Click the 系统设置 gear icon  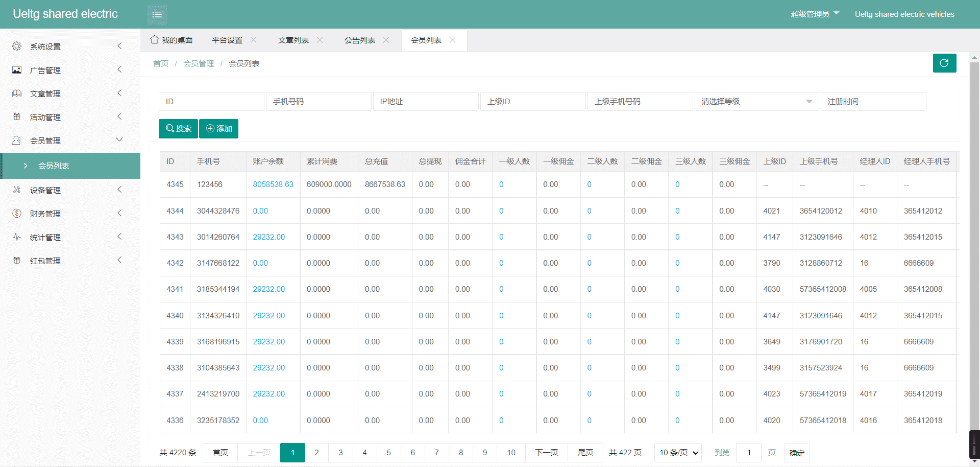point(17,46)
